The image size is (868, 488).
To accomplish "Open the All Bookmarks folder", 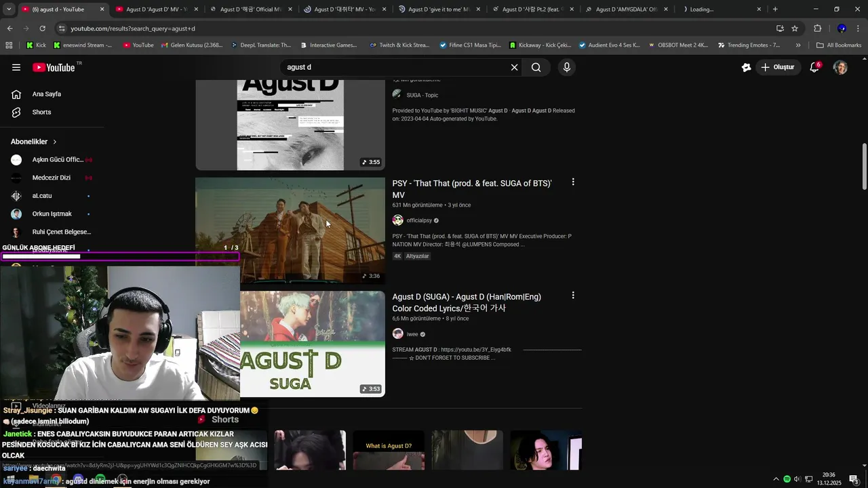I will [x=839, y=45].
